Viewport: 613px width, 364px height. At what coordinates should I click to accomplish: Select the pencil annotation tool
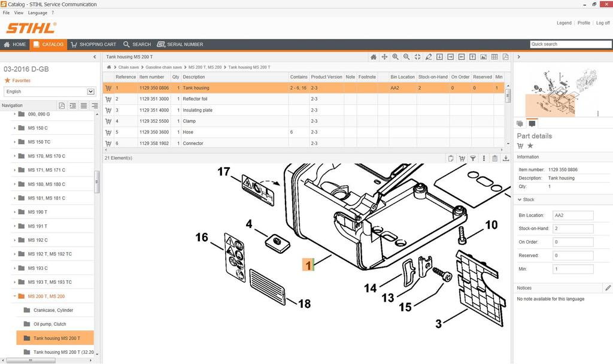(429, 57)
